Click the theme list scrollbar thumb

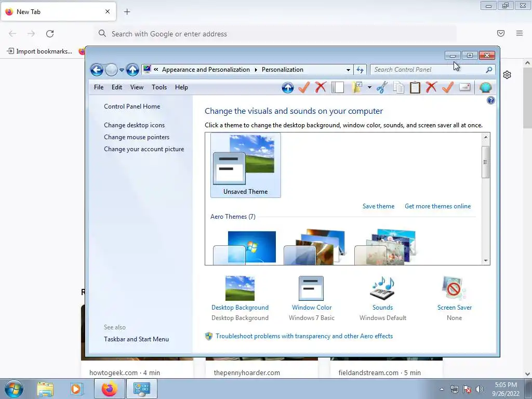click(x=486, y=162)
